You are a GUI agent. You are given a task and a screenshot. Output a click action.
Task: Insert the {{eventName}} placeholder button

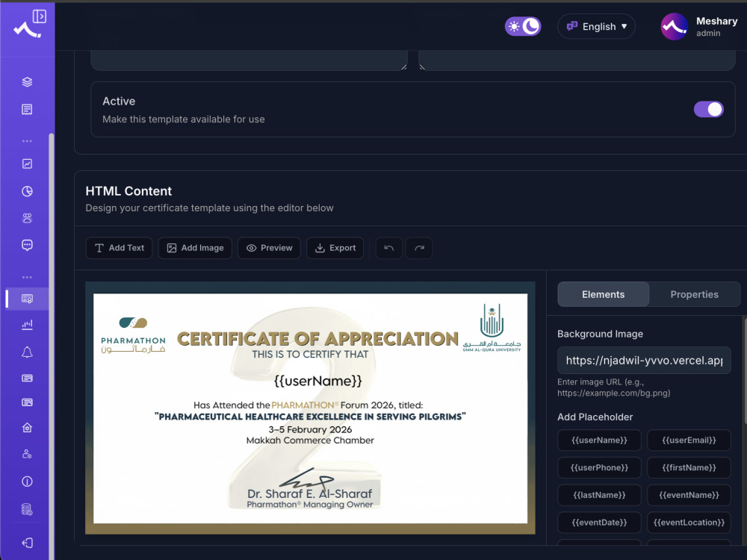click(x=689, y=495)
